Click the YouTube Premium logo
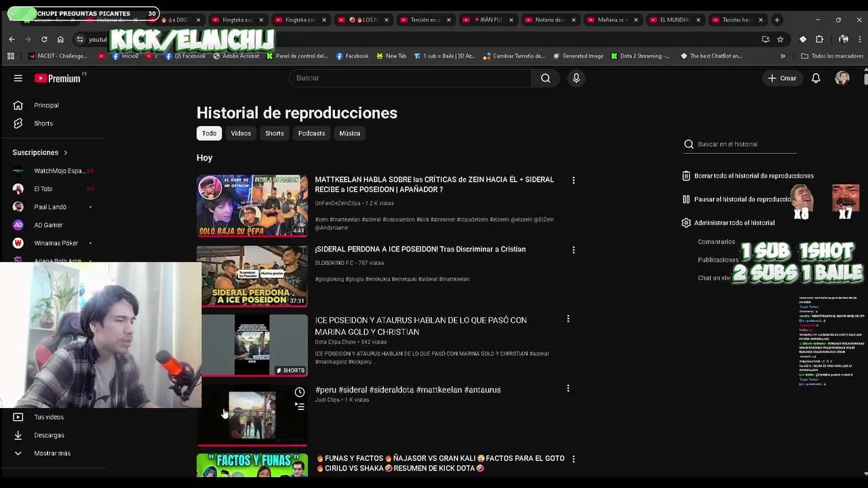868x488 pixels. point(58,79)
